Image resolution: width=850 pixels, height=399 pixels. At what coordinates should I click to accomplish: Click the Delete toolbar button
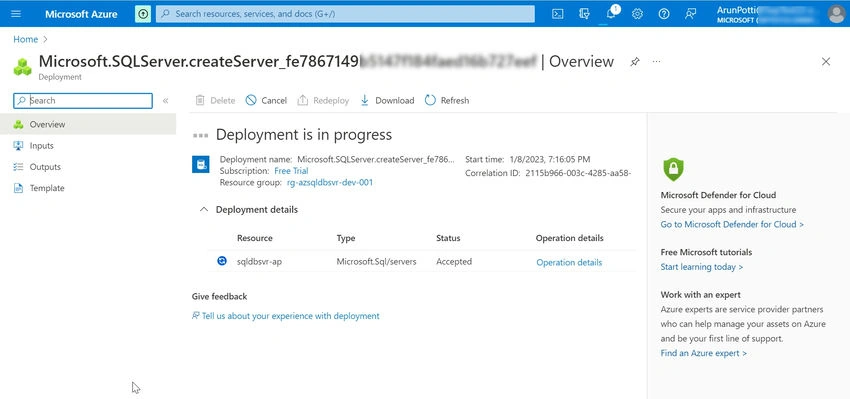[x=215, y=100]
